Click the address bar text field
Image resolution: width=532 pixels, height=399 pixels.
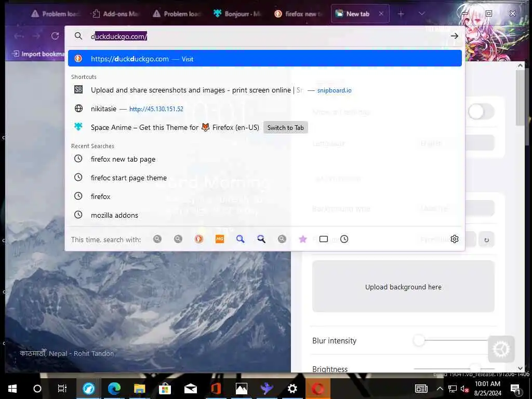(x=268, y=36)
